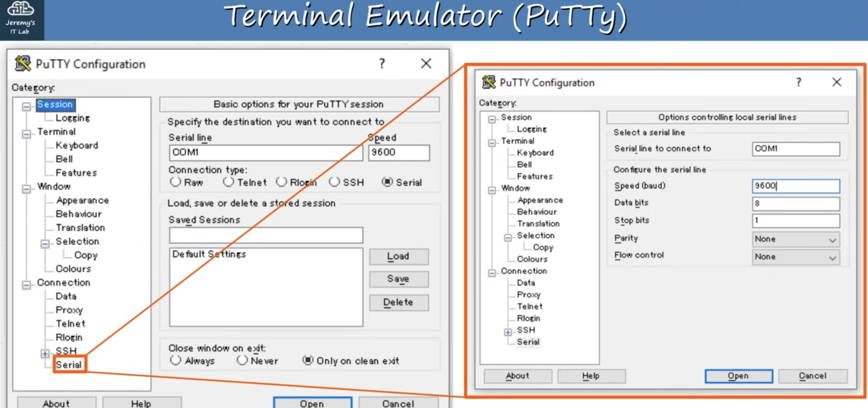868x408 pixels.
Task: Select the SSH connection type radio button
Action: pos(334,182)
